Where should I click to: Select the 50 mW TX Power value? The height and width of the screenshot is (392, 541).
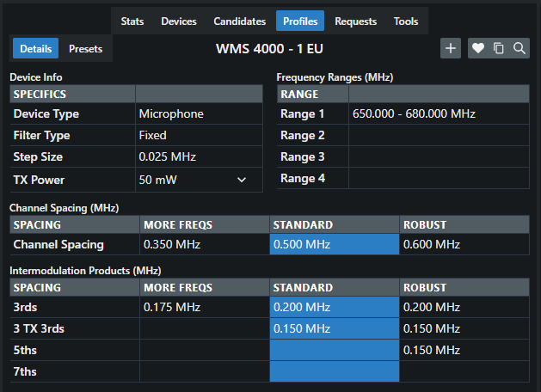[199, 180]
